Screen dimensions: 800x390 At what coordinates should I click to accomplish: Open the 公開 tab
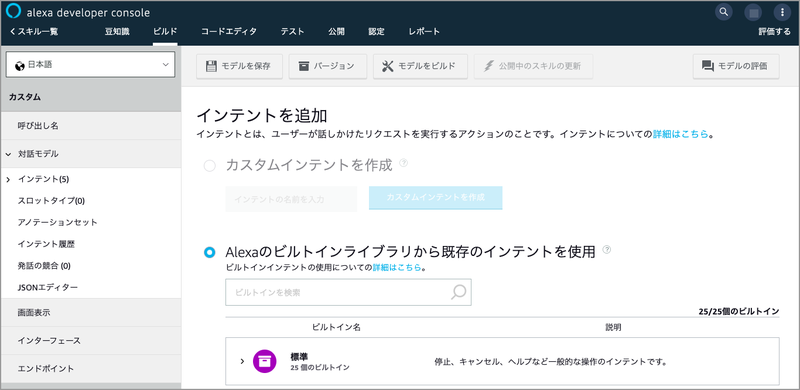coord(336,32)
